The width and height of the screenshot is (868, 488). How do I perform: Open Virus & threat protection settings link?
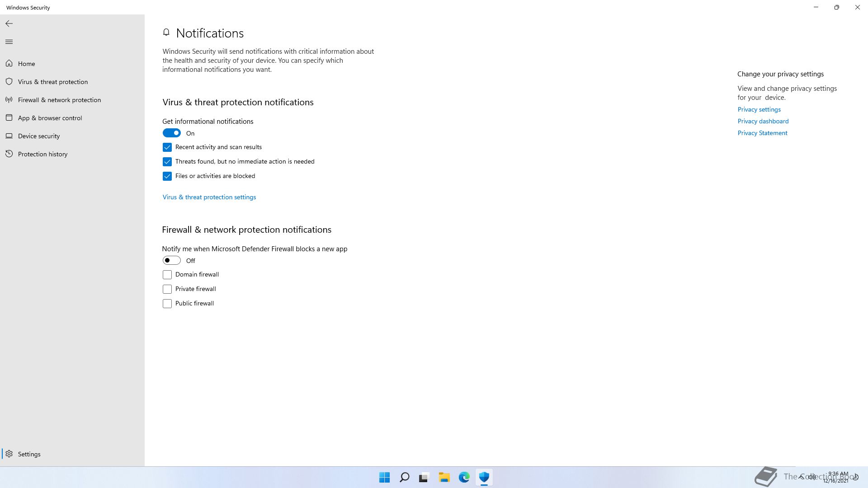pyautogui.click(x=209, y=197)
